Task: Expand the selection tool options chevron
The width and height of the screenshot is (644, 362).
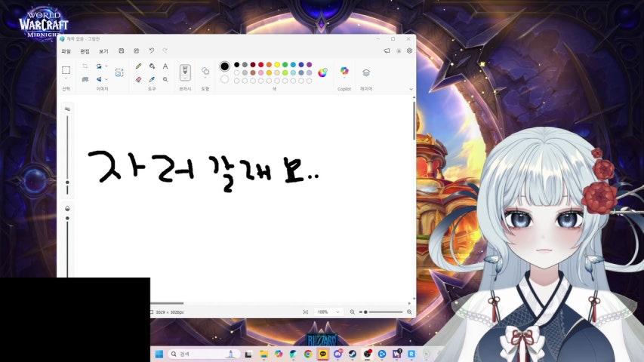Action: click(x=66, y=78)
